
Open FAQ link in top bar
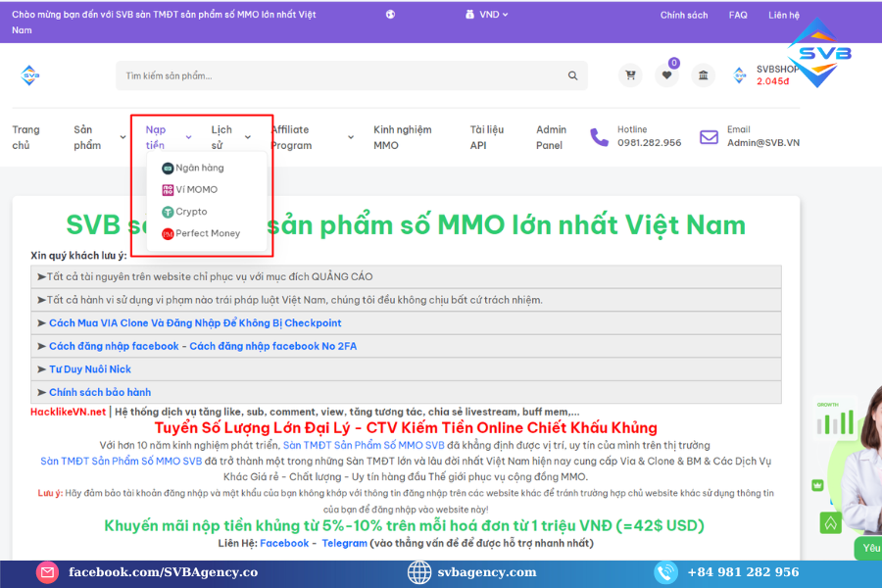coord(738,16)
